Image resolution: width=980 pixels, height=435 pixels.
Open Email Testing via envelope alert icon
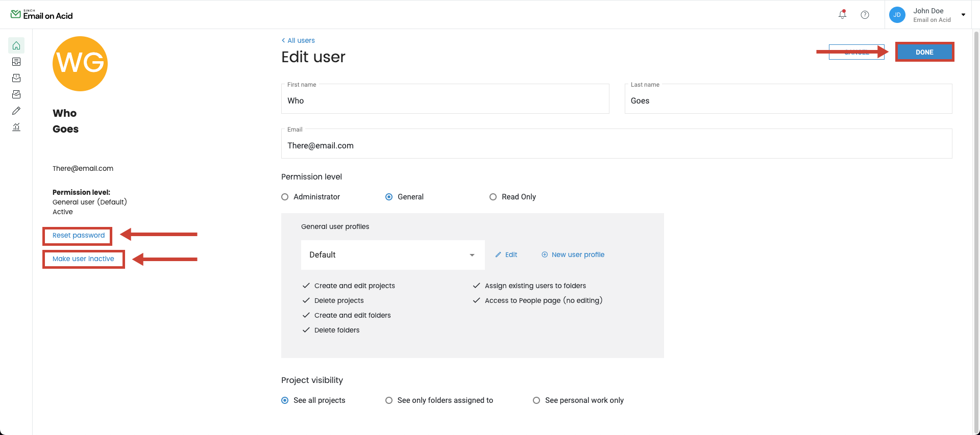click(x=16, y=78)
